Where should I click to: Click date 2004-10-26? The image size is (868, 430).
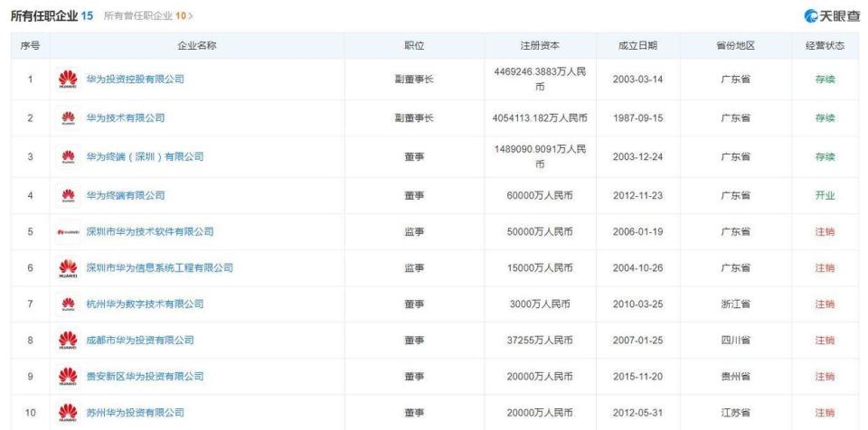point(637,268)
